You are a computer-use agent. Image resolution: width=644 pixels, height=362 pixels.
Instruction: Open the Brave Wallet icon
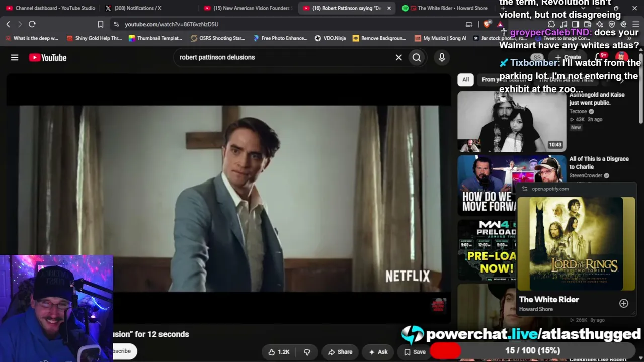588,24
